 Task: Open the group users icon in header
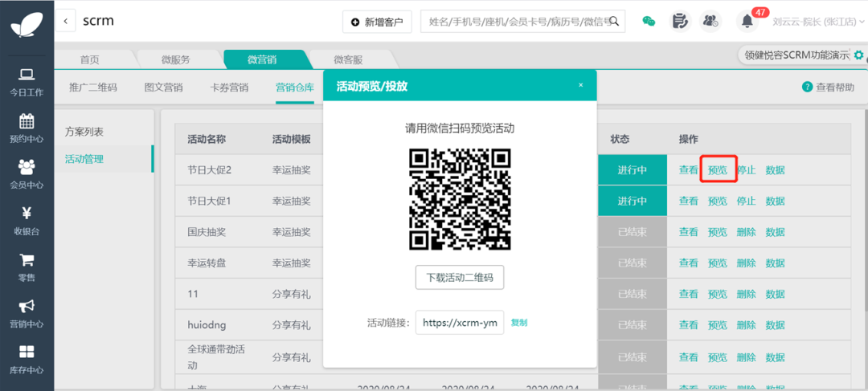[x=710, y=22]
